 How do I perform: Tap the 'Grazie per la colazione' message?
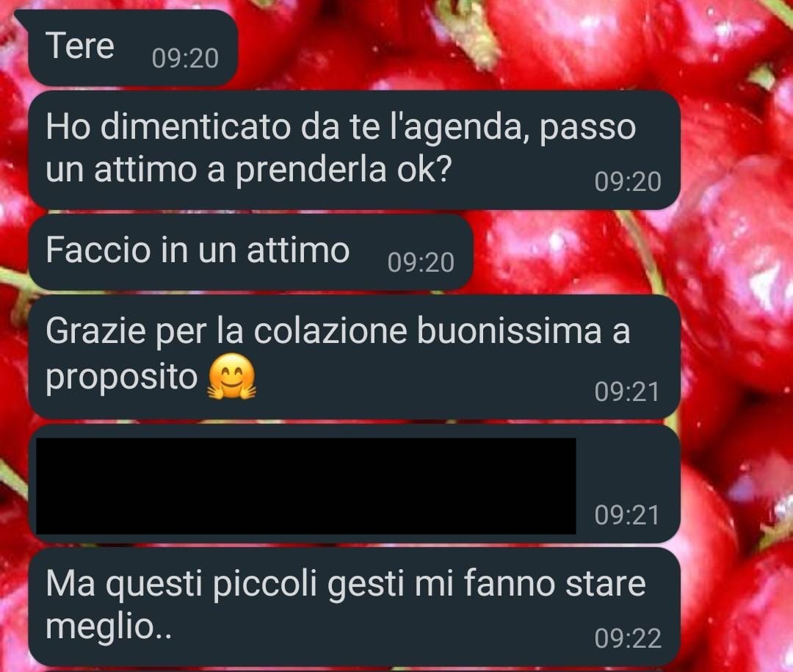coord(354,357)
